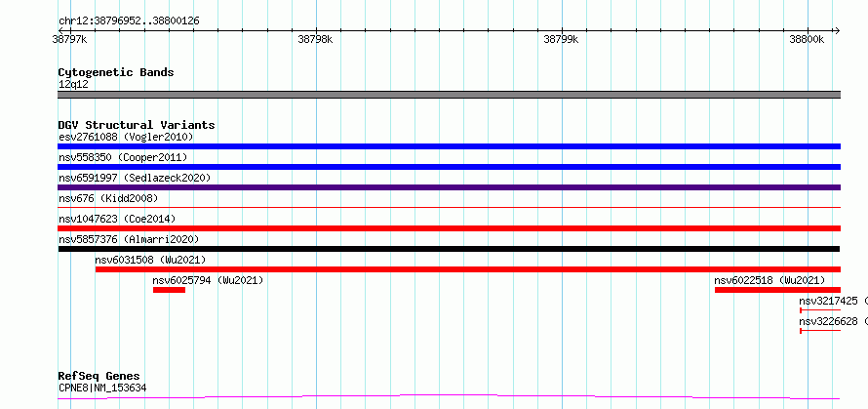Click the 38800k ruler label
This screenshot has width=868, height=409.
click(x=808, y=39)
